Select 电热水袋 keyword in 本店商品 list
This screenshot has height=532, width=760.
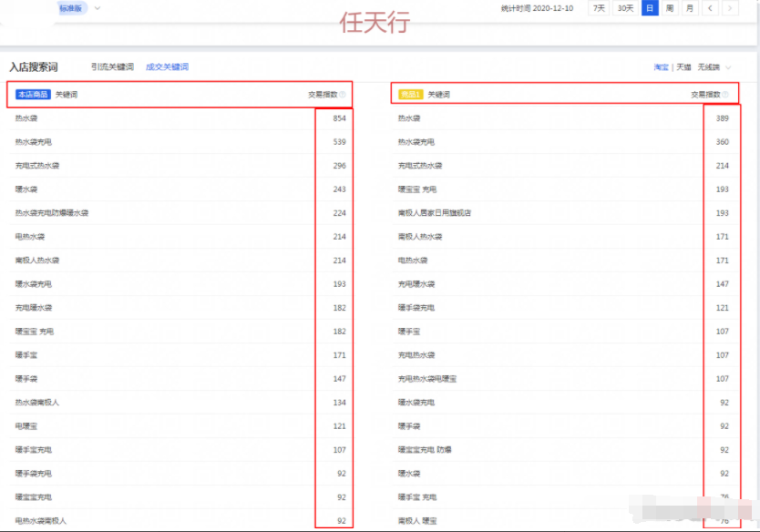[x=30, y=237]
